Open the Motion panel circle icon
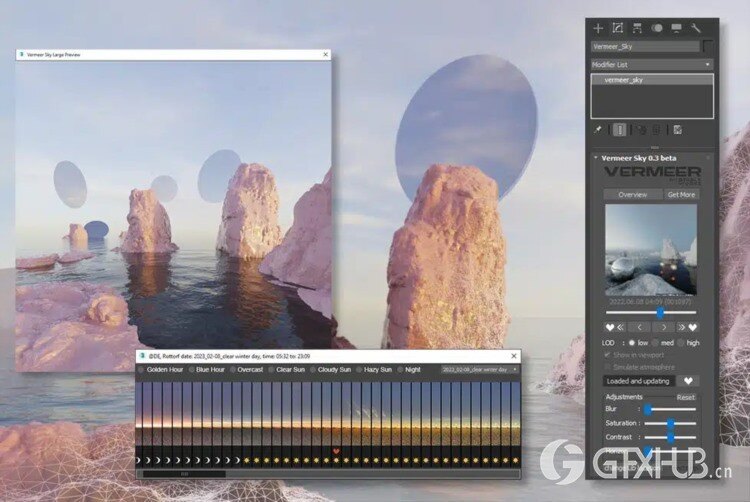This screenshot has height=502, width=750. [x=656, y=28]
